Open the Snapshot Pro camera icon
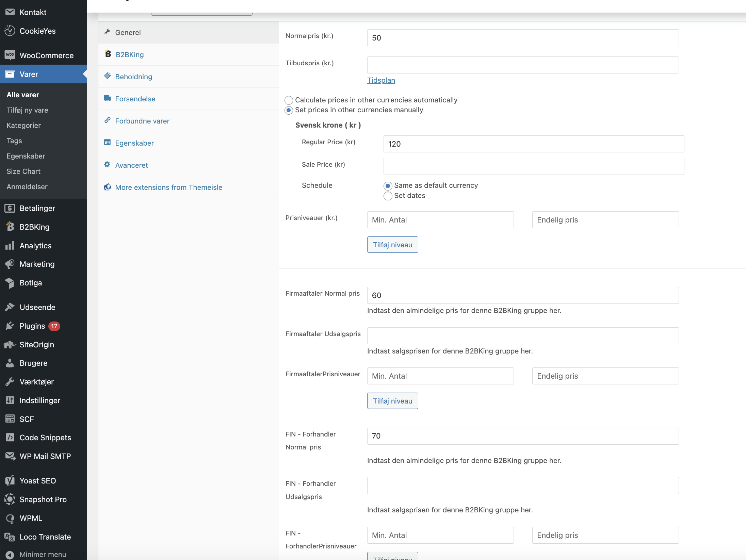Image resolution: width=746 pixels, height=560 pixels. 10,499
